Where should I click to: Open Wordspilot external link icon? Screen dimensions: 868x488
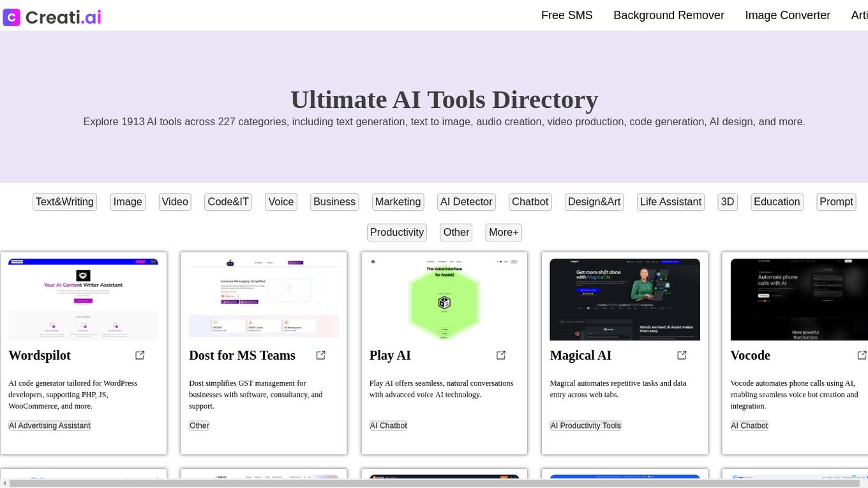140,355
